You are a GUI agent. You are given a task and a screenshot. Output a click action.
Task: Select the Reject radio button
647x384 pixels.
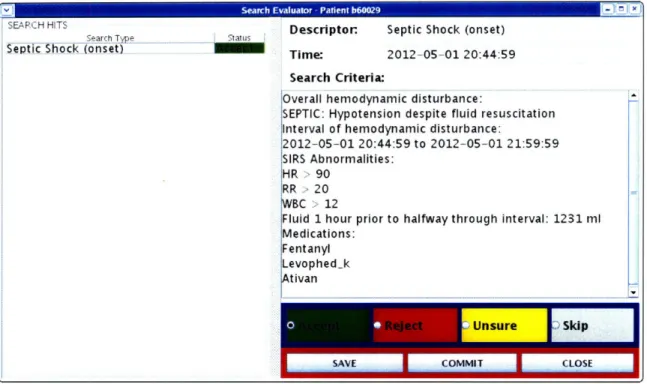377,325
